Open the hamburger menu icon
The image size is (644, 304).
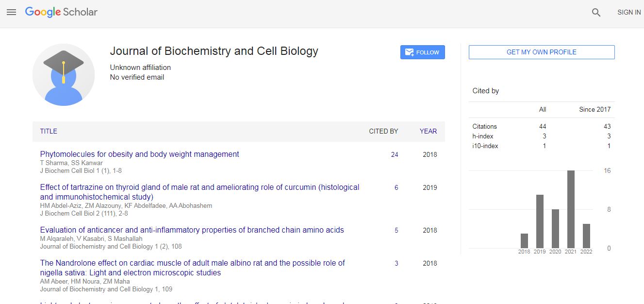[x=11, y=12]
